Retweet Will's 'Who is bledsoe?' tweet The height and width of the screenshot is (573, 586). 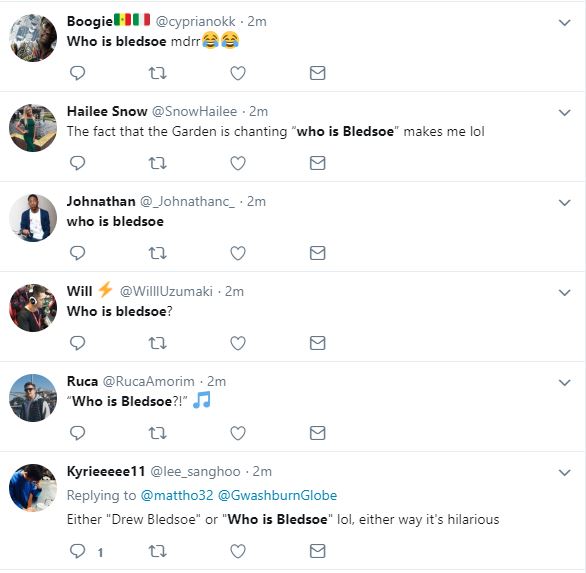pyautogui.click(x=157, y=343)
